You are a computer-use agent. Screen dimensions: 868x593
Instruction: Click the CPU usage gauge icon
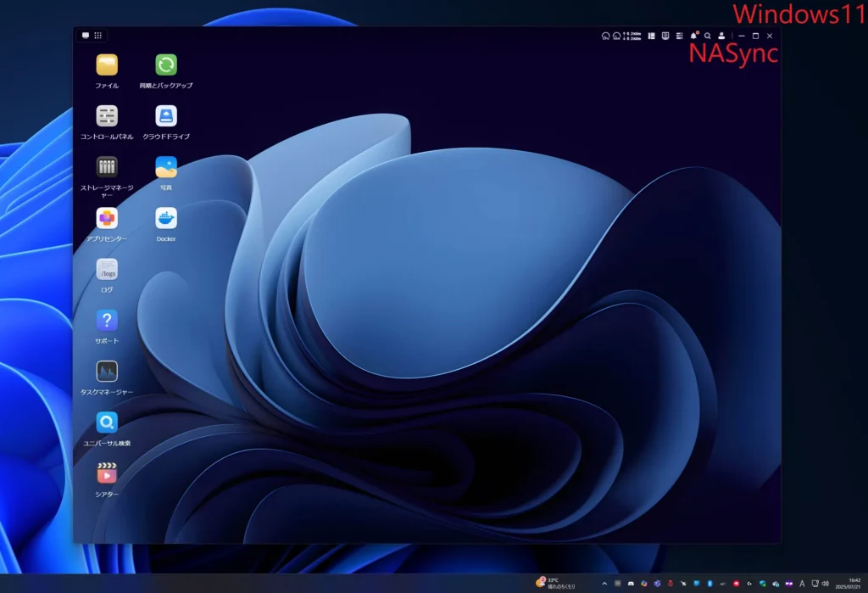coord(605,36)
